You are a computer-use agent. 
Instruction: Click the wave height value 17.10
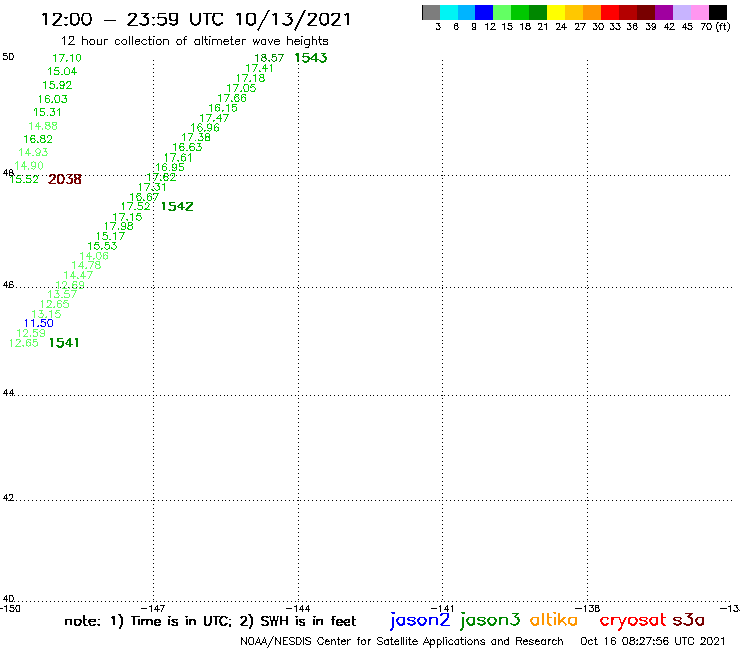click(x=67, y=58)
